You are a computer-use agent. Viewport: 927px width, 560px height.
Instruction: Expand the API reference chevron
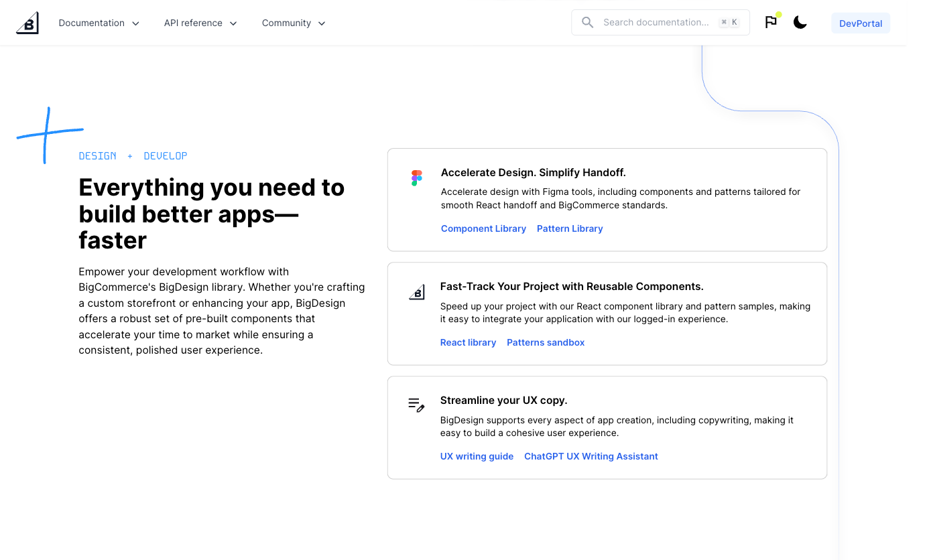click(x=233, y=23)
